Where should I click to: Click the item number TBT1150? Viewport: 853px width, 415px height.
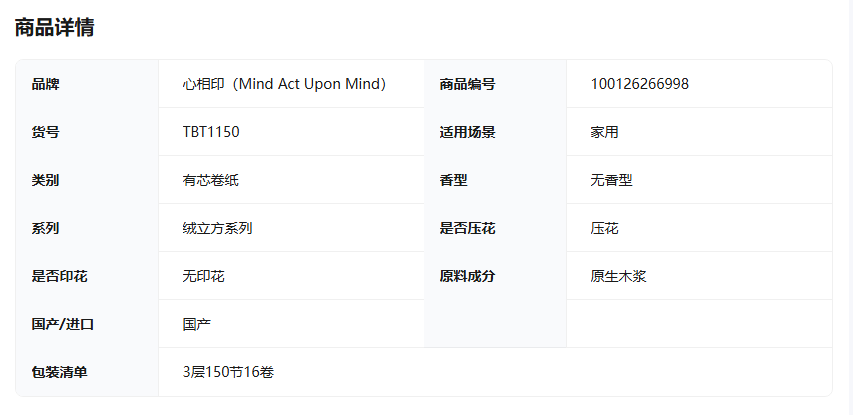[x=211, y=132]
